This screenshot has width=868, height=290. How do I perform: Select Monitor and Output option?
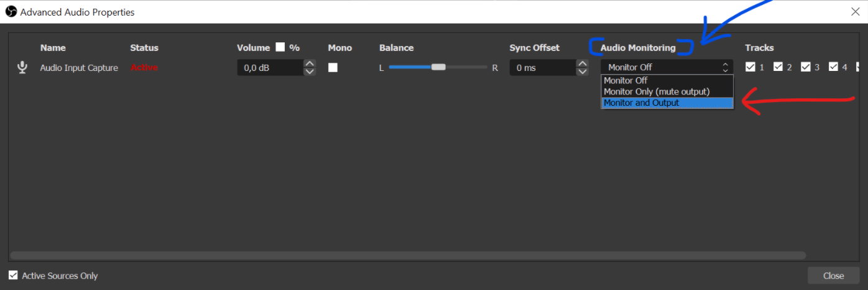(641, 103)
